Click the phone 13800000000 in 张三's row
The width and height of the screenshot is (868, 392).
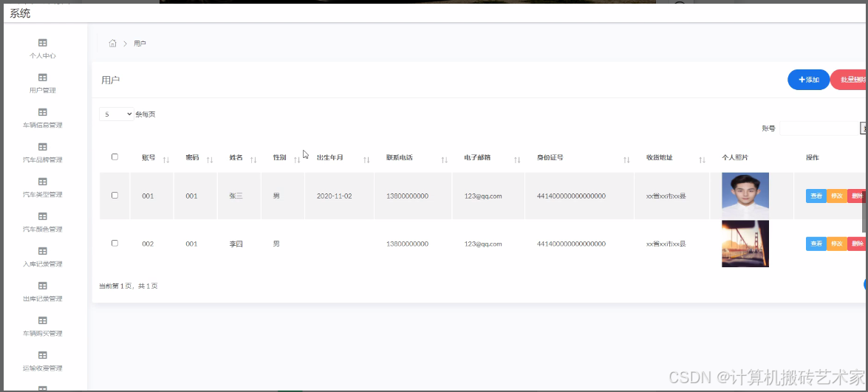tap(408, 196)
